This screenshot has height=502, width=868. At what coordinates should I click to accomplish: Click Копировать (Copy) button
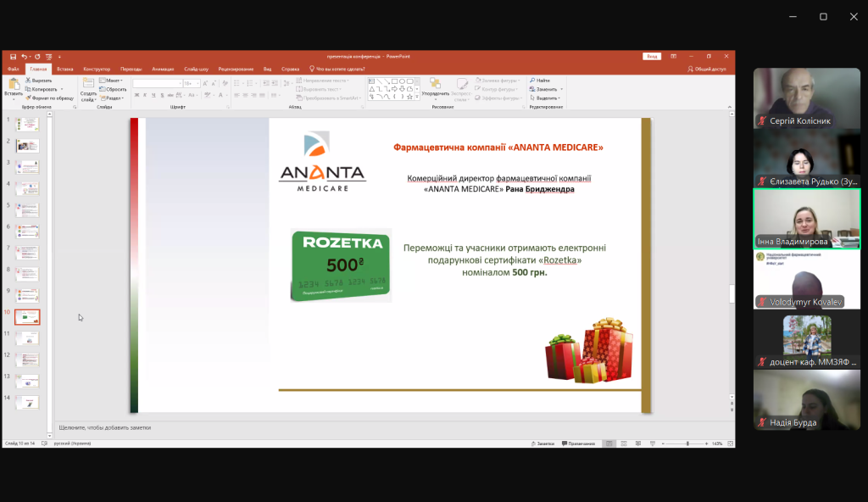coord(42,89)
